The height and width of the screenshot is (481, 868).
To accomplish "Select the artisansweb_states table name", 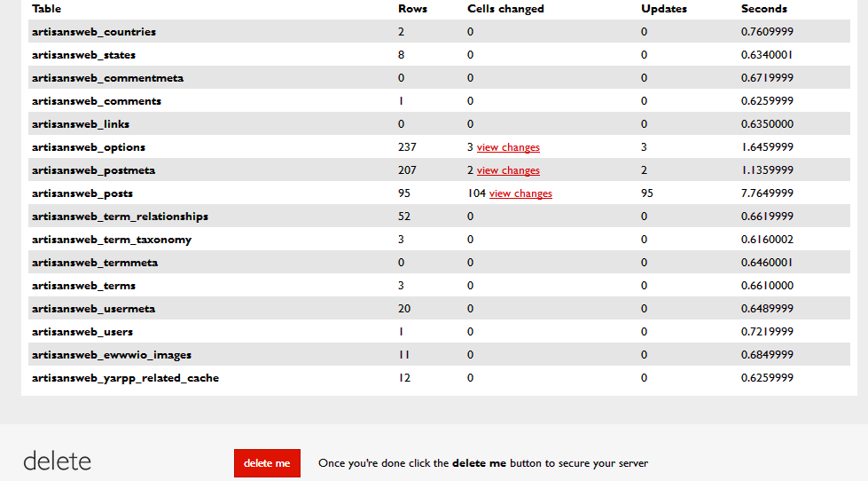I will click(x=83, y=55).
